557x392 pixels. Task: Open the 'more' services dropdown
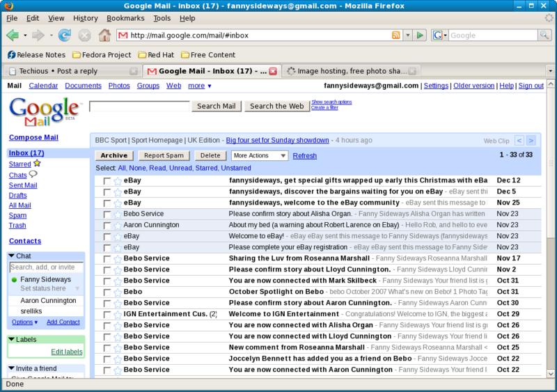pos(200,86)
